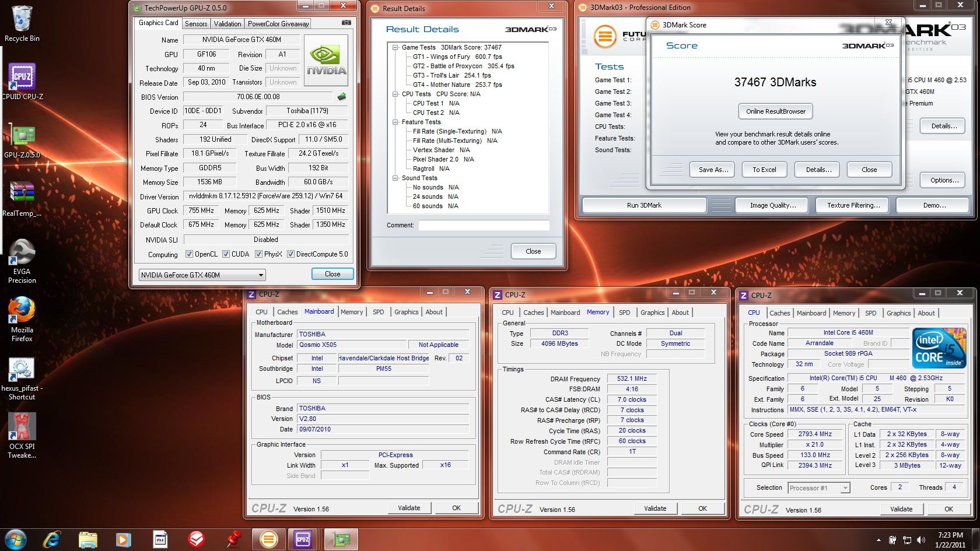This screenshot has height=551, width=980.
Task: Click the Comment field in Result Details
Action: (x=484, y=225)
